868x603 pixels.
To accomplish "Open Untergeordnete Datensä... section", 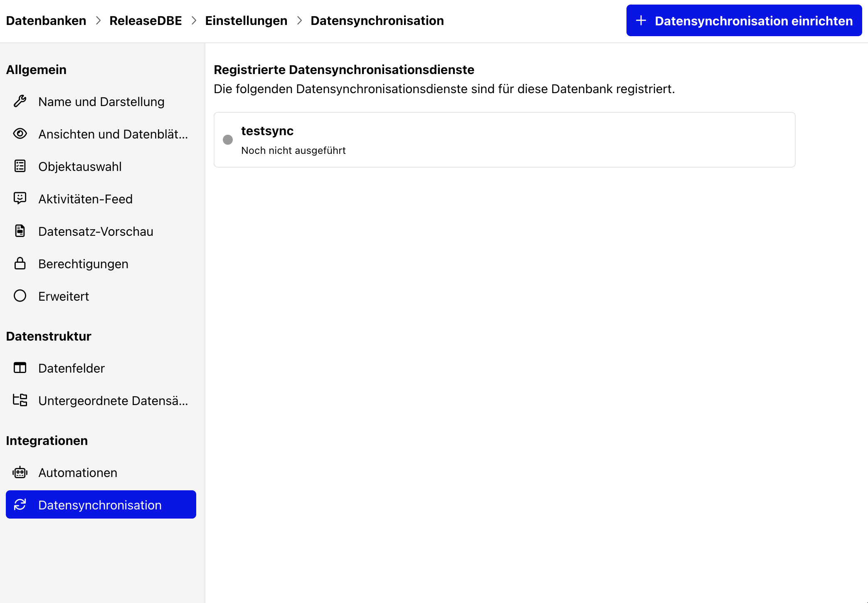I will pyautogui.click(x=101, y=400).
